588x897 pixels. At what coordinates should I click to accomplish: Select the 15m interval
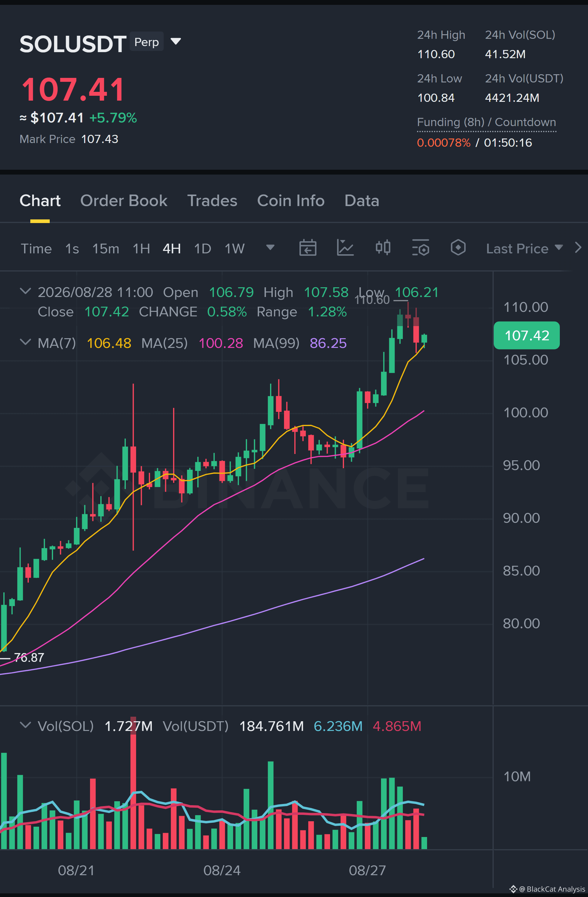[105, 249]
